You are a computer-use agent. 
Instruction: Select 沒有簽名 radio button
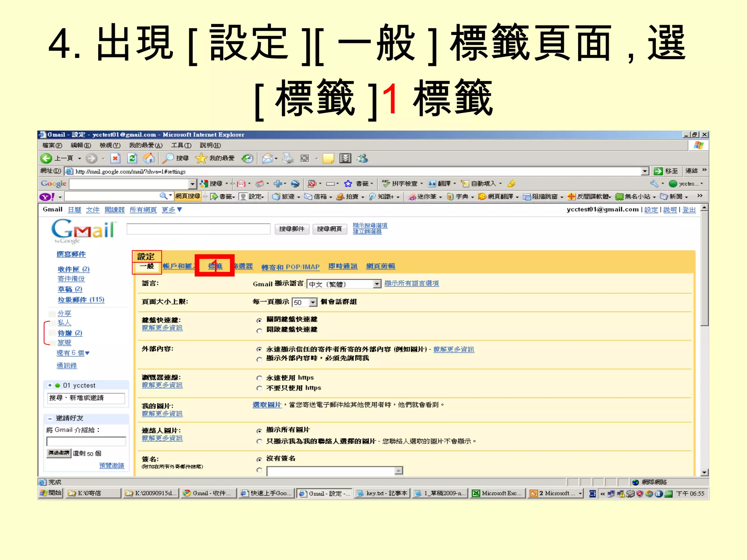pyautogui.click(x=259, y=459)
